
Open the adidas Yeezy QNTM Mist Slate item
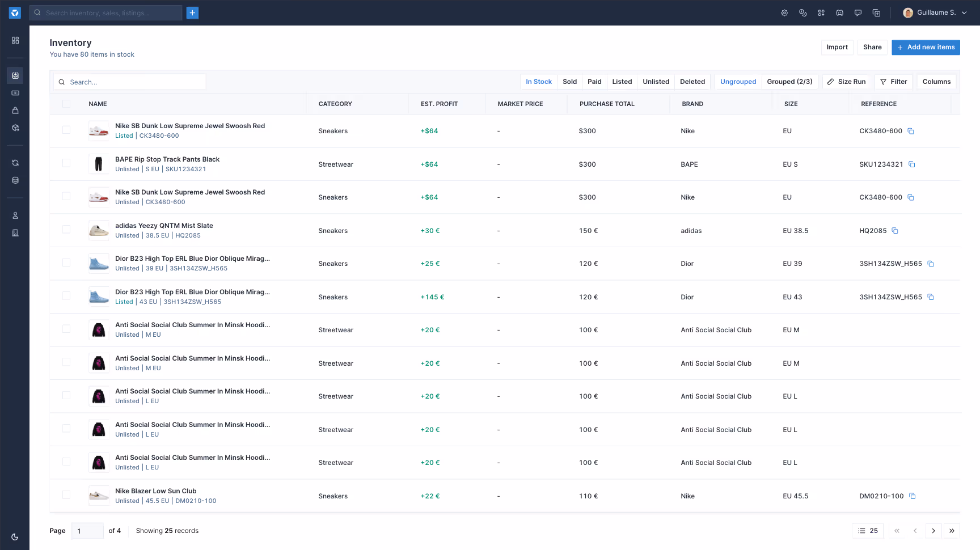(164, 226)
